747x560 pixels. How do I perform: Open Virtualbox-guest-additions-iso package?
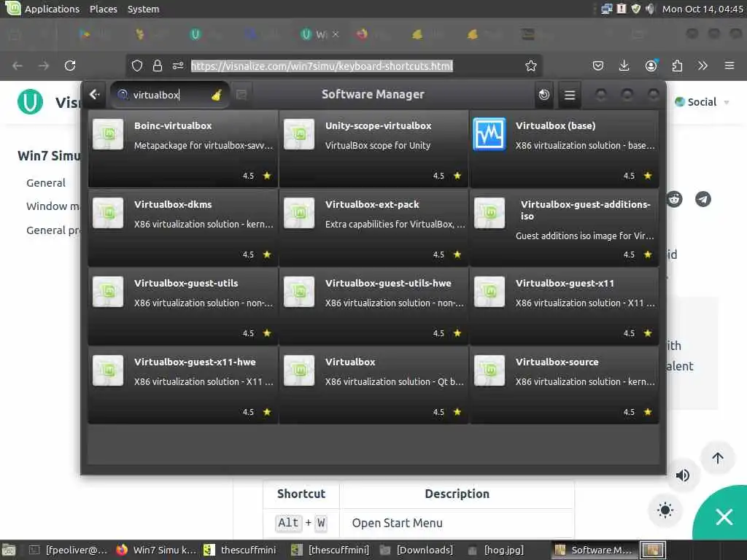565,227
